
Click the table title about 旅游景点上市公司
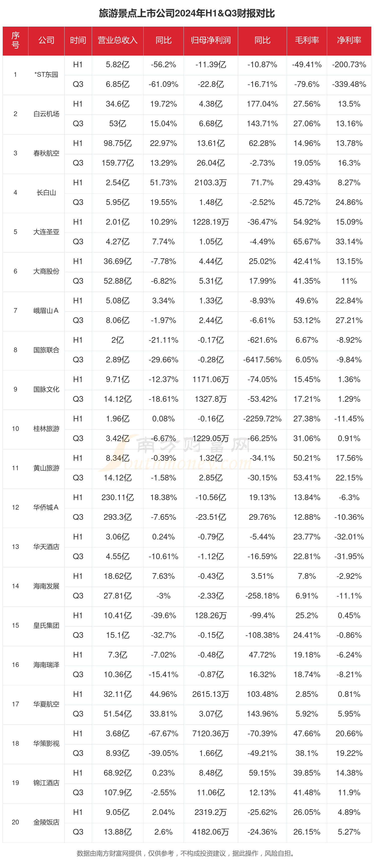coord(187,13)
